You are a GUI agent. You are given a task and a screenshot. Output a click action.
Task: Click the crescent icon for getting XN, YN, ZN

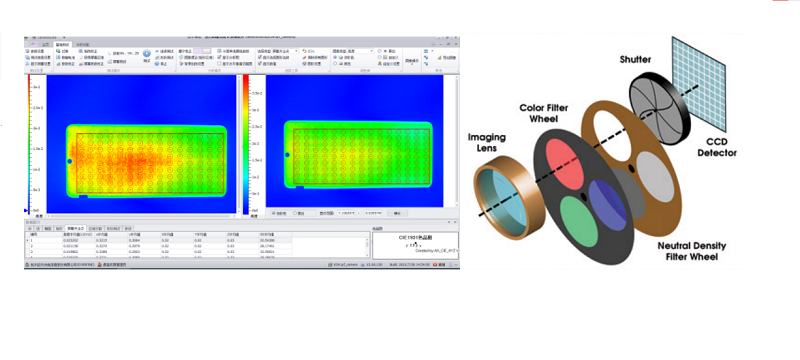pos(110,54)
